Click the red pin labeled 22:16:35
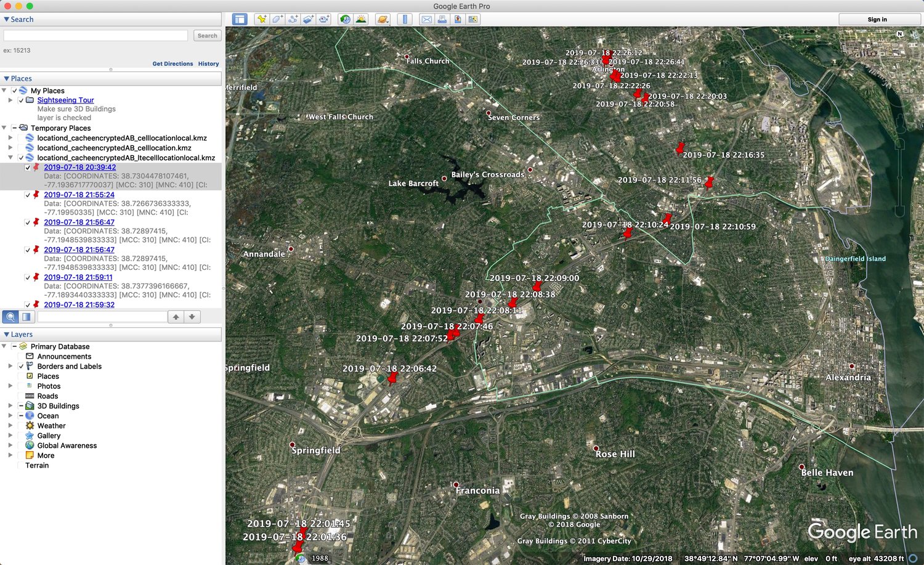Image resolution: width=924 pixels, height=565 pixels. pos(679,148)
